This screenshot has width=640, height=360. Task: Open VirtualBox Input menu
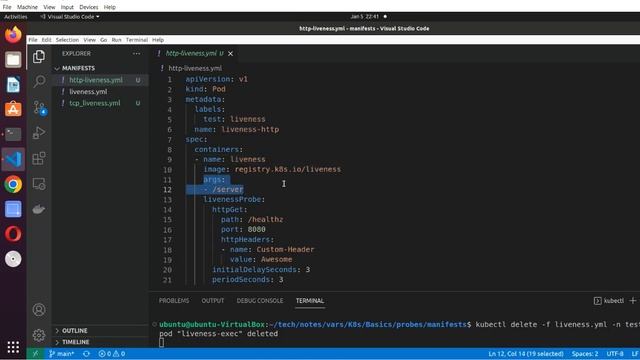coord(67,7)
